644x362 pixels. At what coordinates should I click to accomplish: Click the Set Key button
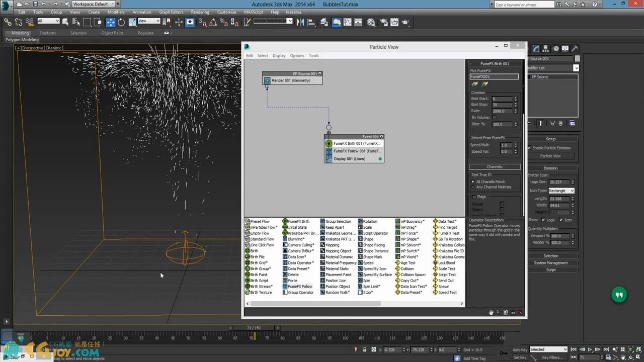point(520,357)
